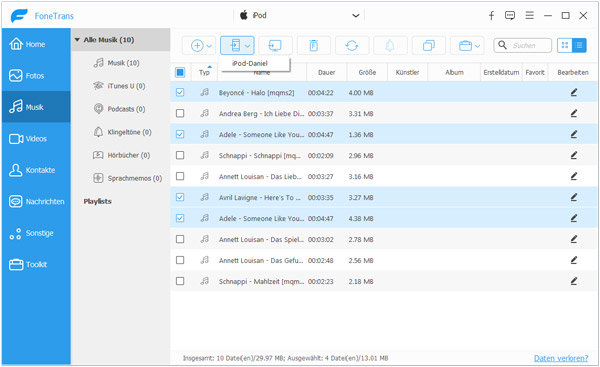Click the Daten verloren? link
This screenshot has height=367, width=600.
561,358
